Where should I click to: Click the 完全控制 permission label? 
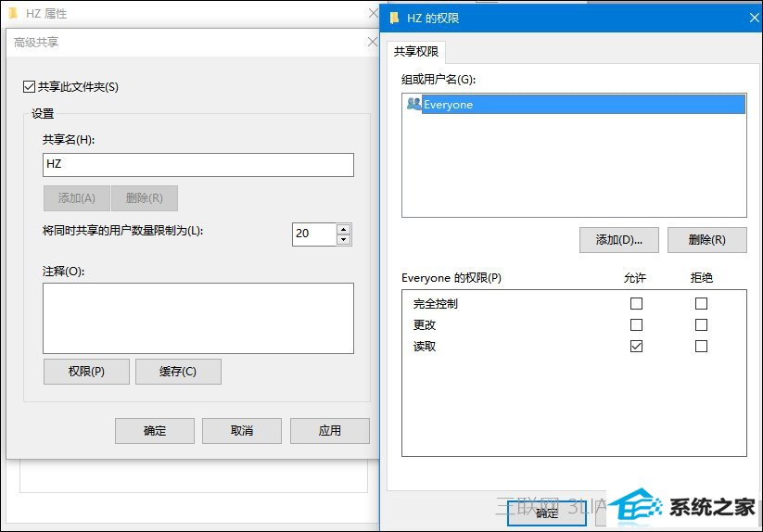436,304
